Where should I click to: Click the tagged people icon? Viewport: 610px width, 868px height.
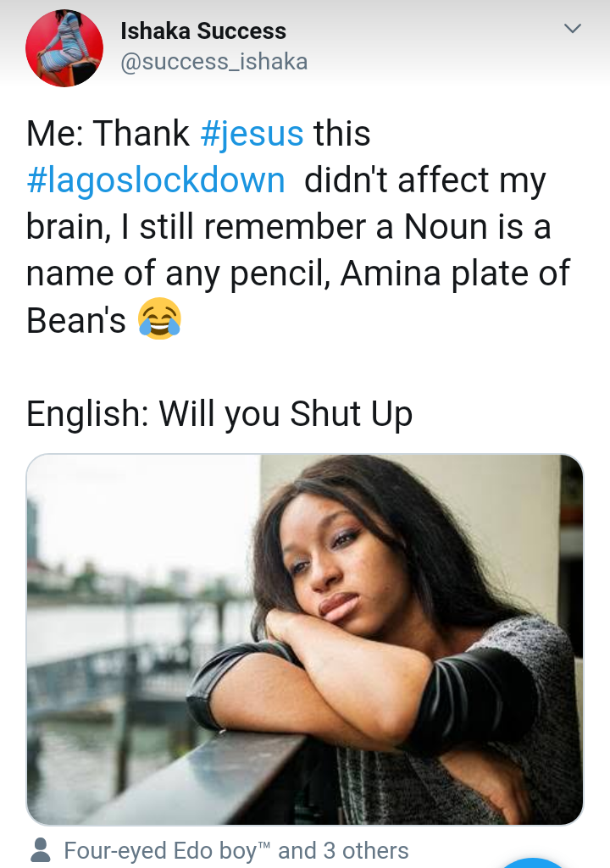(x=40, y=849)
